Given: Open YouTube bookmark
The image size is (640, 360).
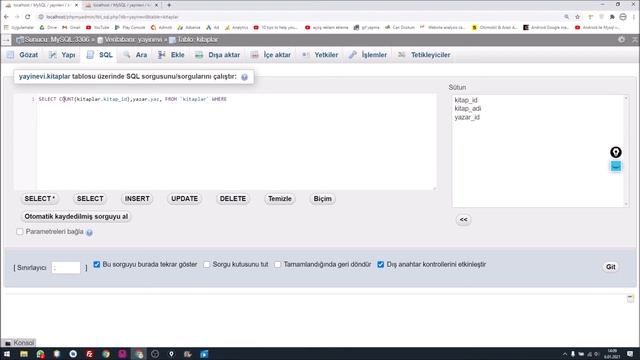Looking at the screenshot, I should click(98, 27).
